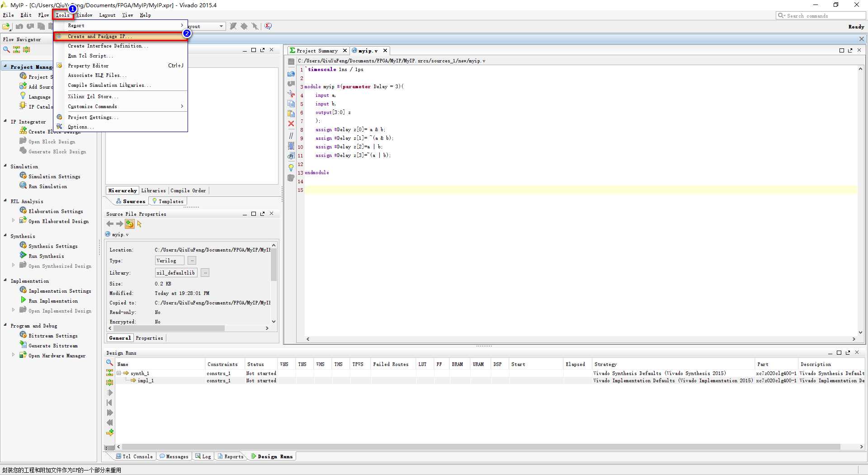Viewport: 868px width, 475px height.
Task: Click Expand All icon in Flow Navigator
Action: click(x=27, y=49)
